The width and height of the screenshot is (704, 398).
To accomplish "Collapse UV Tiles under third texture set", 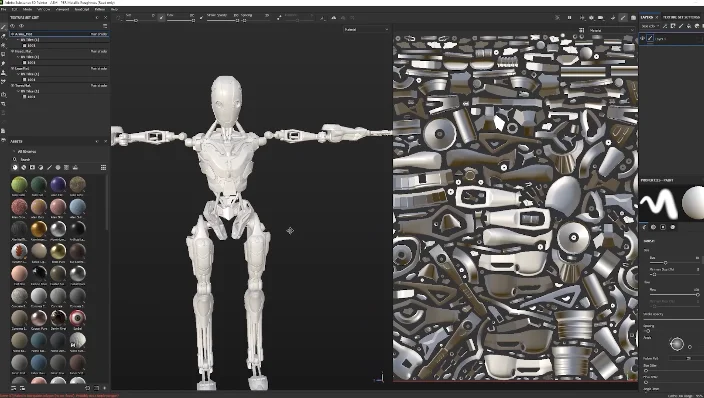I will [x=18, y=74].
